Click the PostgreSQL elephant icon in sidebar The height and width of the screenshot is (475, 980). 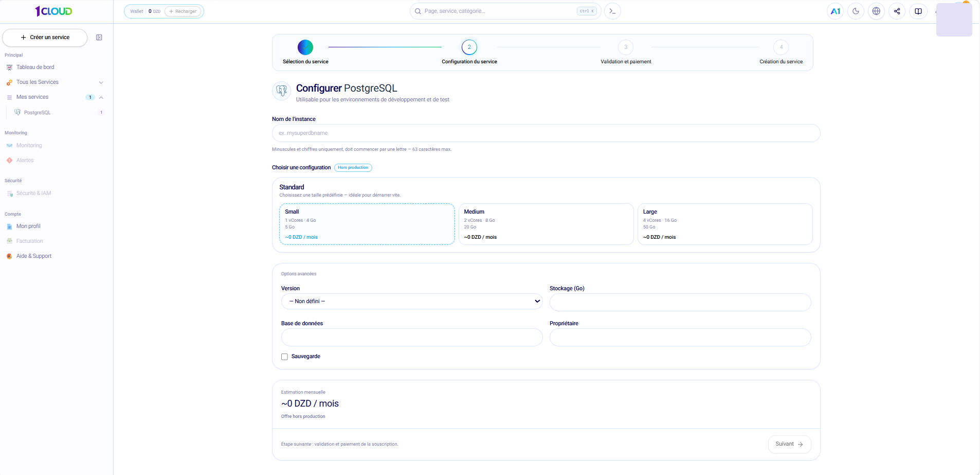coord(18,112)
